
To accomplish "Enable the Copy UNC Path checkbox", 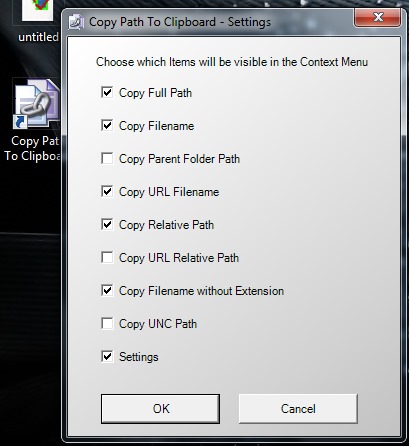I will pyautogui.click(x=107, y=323).
